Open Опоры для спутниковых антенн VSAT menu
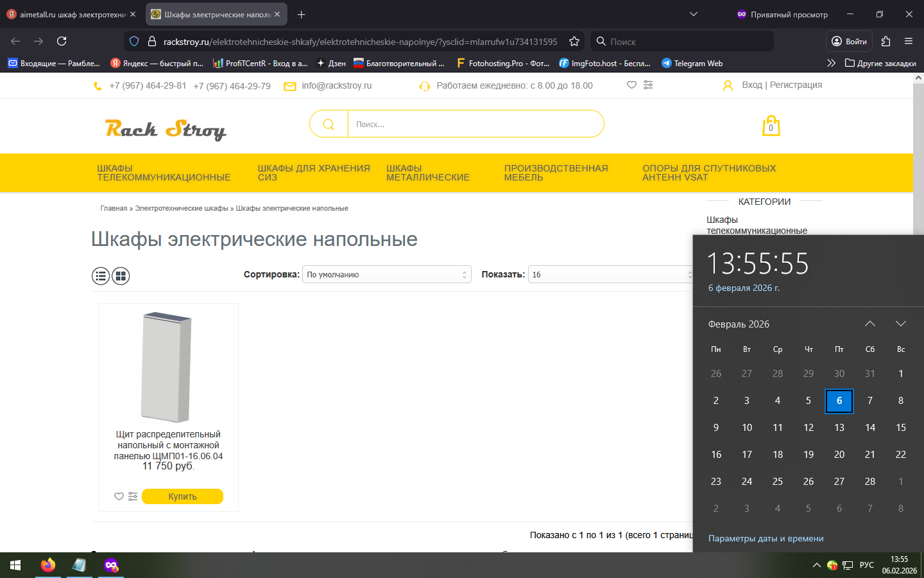This screenshot has width=924, height=578. point(709,173)
